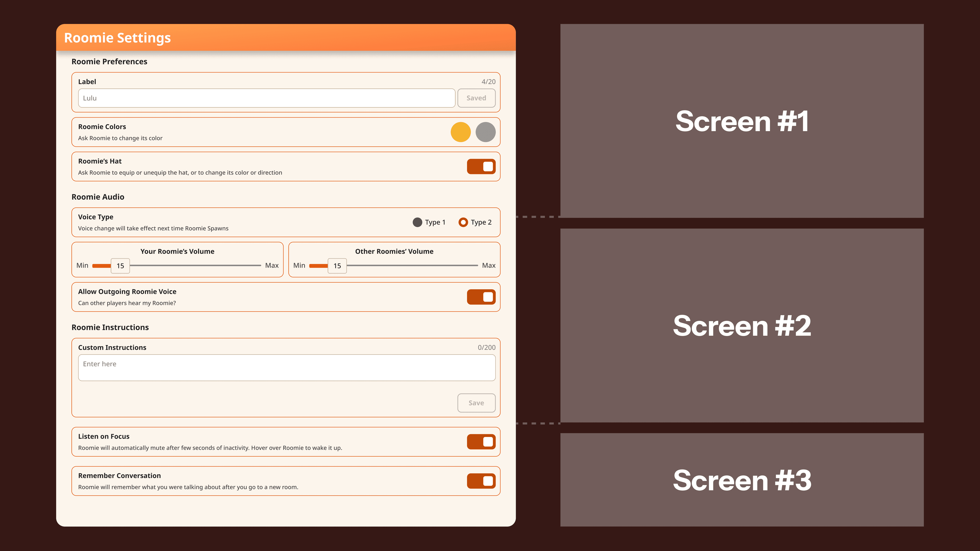
Task: Click the Roomie Instructions section heading
Action: click(110, 327)
